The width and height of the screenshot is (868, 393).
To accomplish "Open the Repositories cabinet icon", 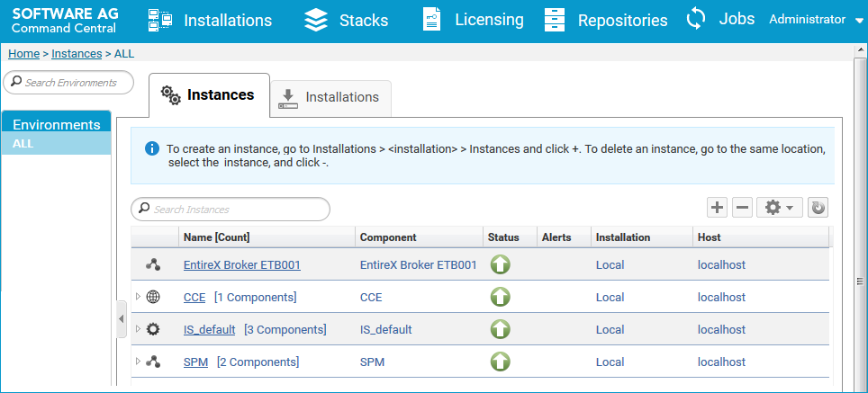I will coord(555,20).
